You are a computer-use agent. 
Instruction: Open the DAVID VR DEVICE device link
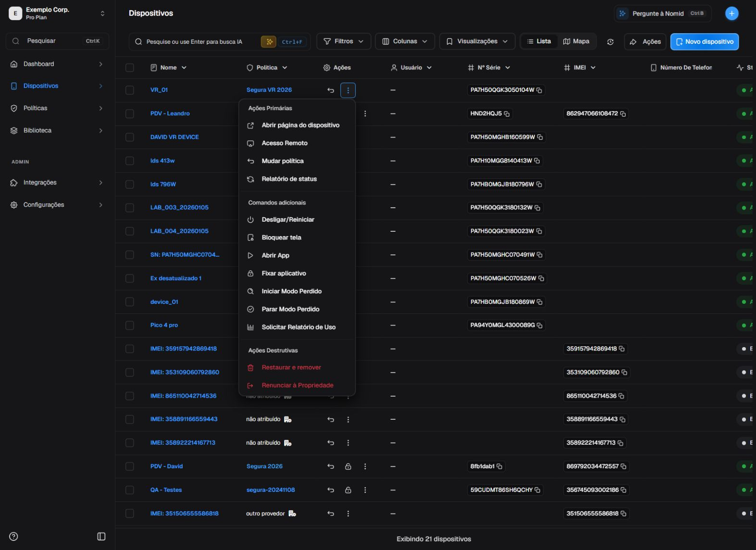174,137
